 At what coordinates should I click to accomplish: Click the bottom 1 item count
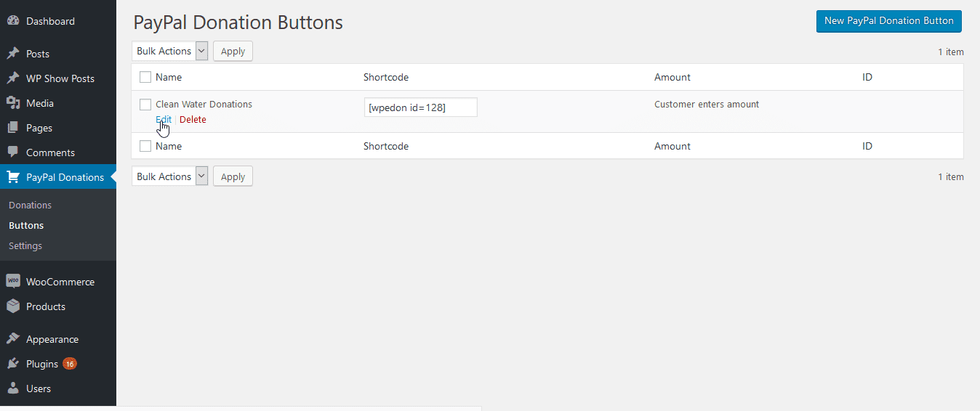tap(951, 176)
